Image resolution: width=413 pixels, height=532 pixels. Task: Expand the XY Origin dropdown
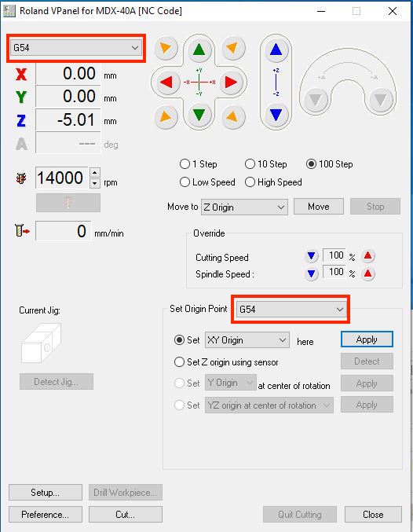tap(247, 340)
